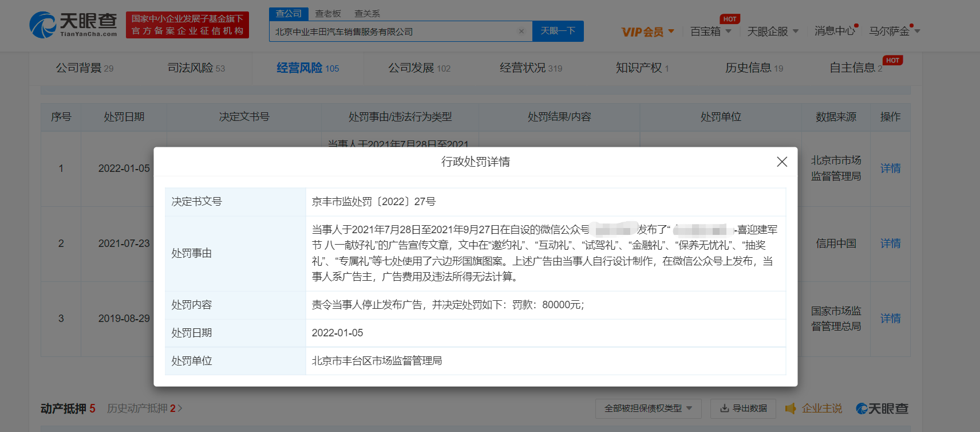Select the 查关系 search tab
Screen dimensions: 980x432
pyautogui.click(x=367, y=13)
